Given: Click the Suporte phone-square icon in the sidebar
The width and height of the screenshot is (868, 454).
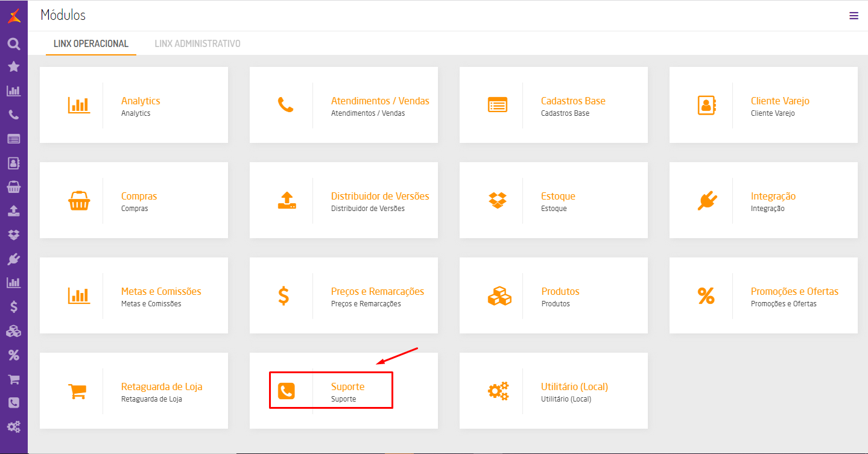Looking at the screenshot, I should coord(13,403).
